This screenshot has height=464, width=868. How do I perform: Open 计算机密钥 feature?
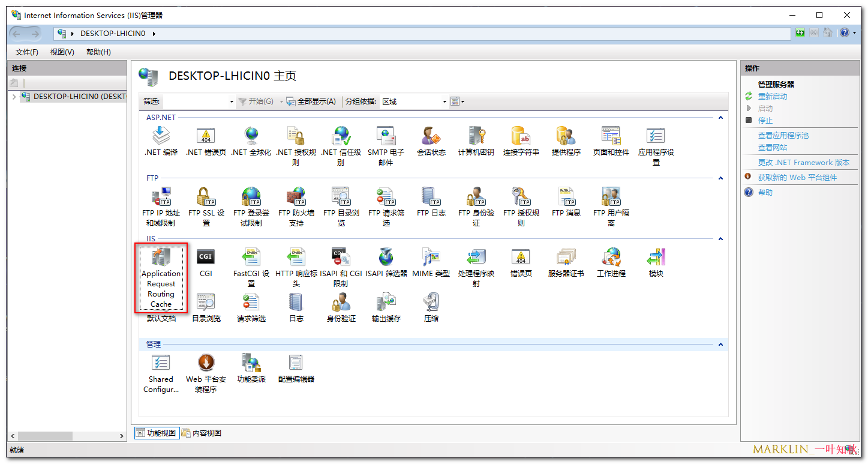[476, 142]
